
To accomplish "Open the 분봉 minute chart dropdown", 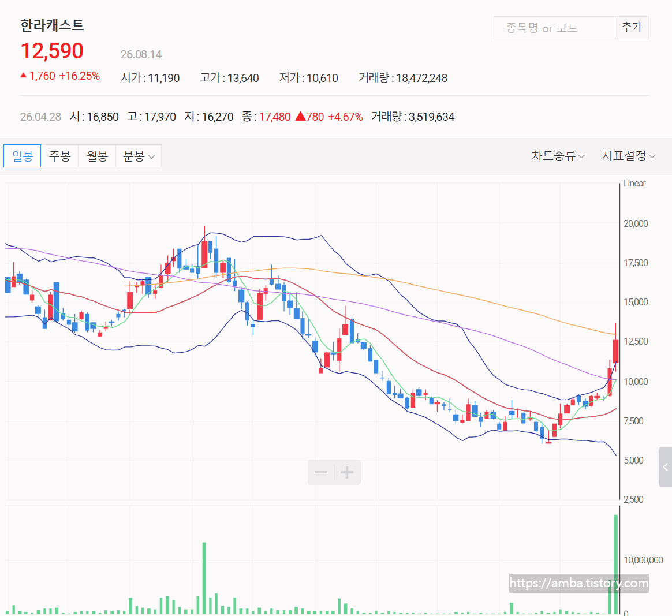I will (139, 156).
